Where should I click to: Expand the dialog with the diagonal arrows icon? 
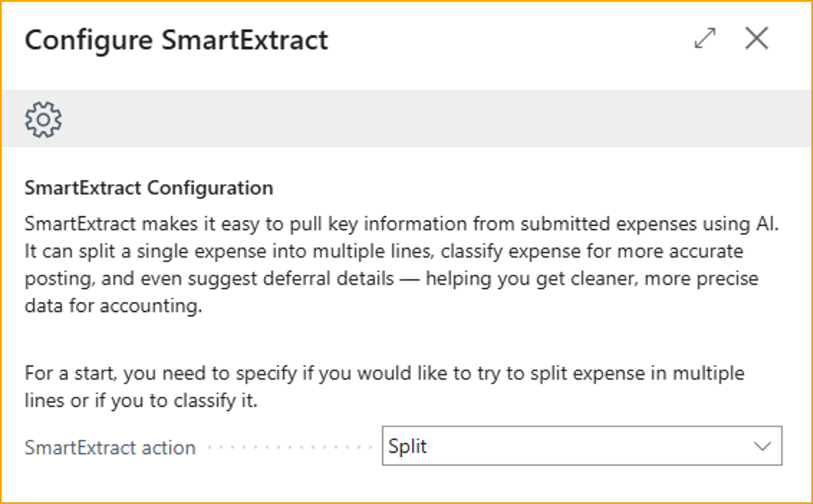pos(705,39)
